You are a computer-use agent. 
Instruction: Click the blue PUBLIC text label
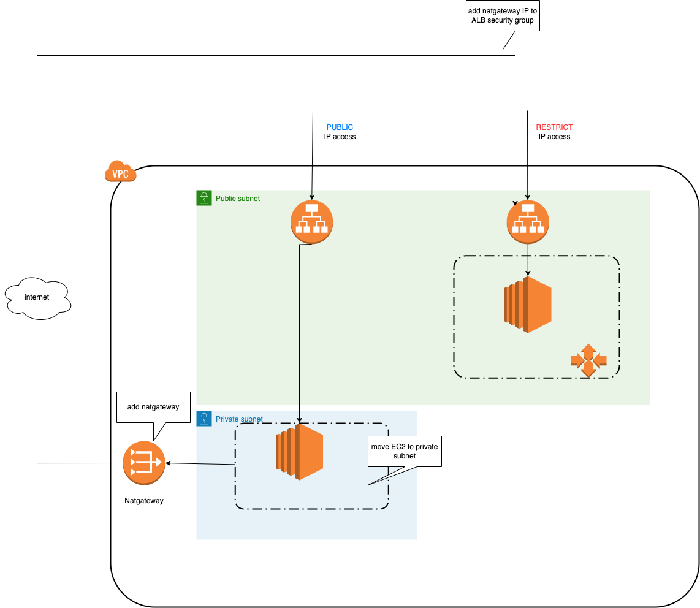(x=340, y=127)
